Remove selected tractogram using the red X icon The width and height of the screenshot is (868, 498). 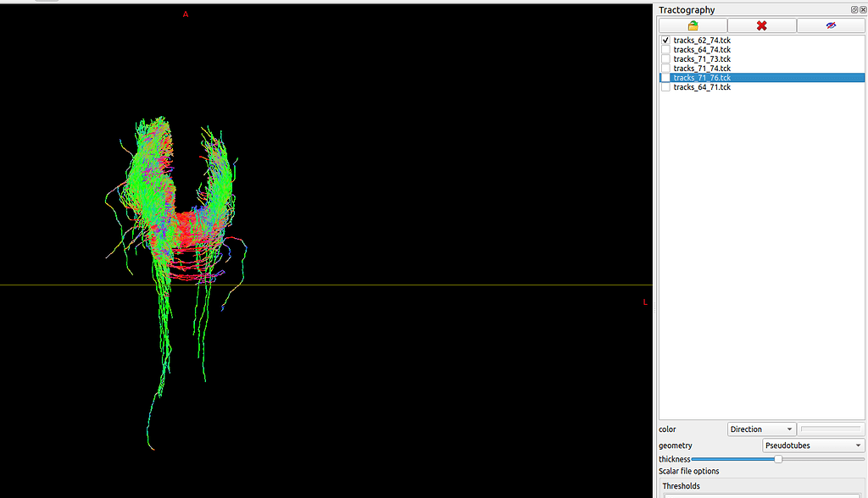tap(760, 25)
